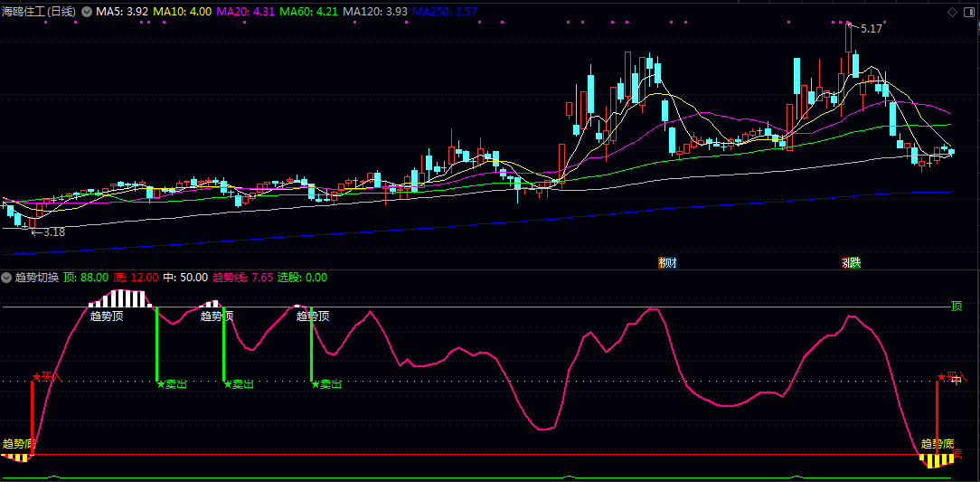The width and height of the screenshot is (980, 482).
Task: Click the diamond icon at top right
Action: [952, 12]
